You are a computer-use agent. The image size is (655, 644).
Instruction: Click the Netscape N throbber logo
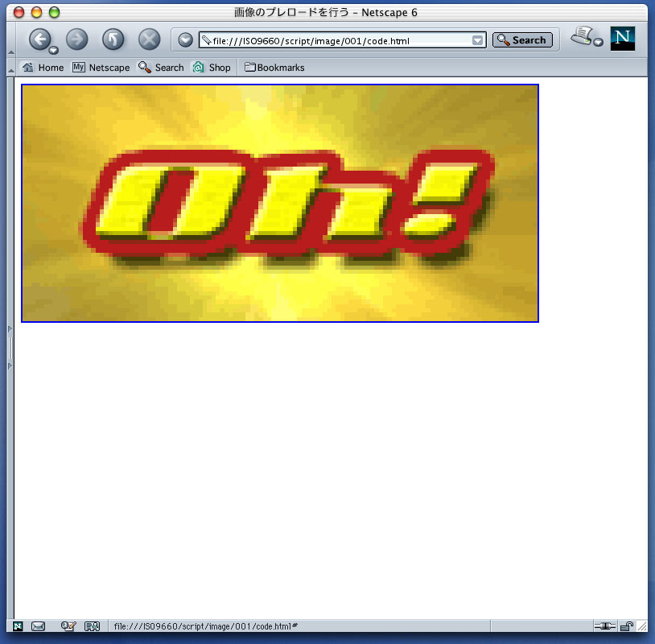623,39
